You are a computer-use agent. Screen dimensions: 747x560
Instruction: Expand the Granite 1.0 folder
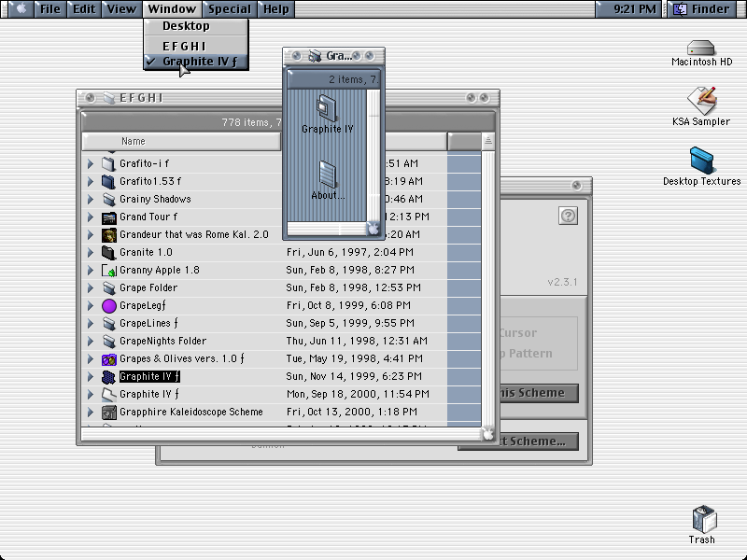(90, 252)
